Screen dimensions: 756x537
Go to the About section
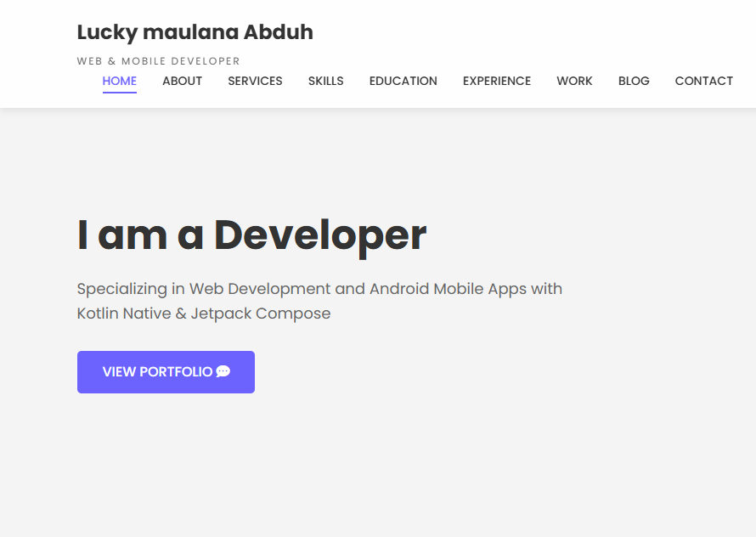182,81
